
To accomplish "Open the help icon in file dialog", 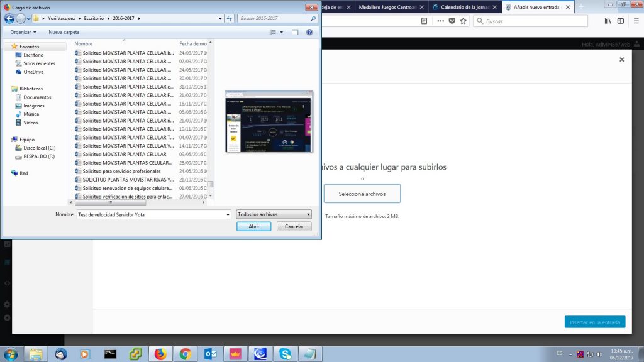I will click(x=309, y=32).
